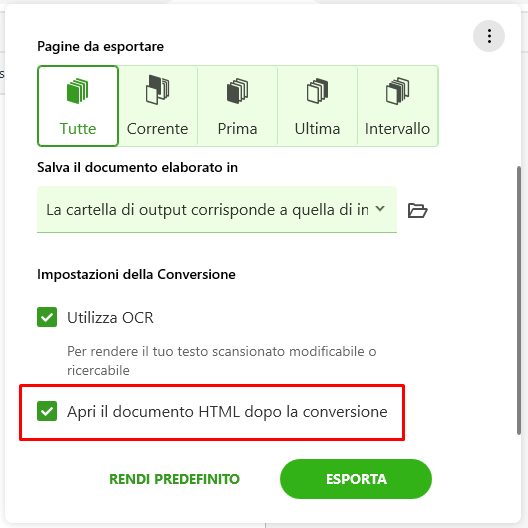Select the Tutte pages icon

pyautogui.click(x=78, y=91)
